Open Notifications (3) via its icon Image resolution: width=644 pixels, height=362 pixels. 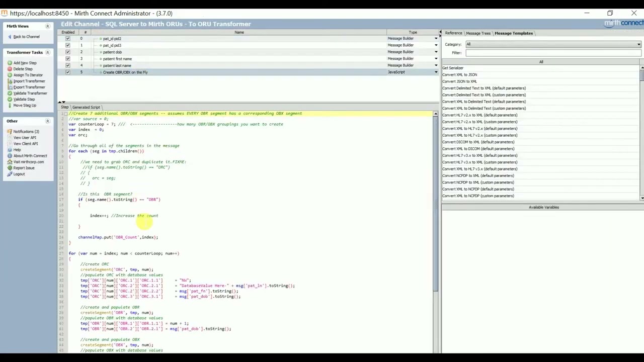(x=10, y=131)
